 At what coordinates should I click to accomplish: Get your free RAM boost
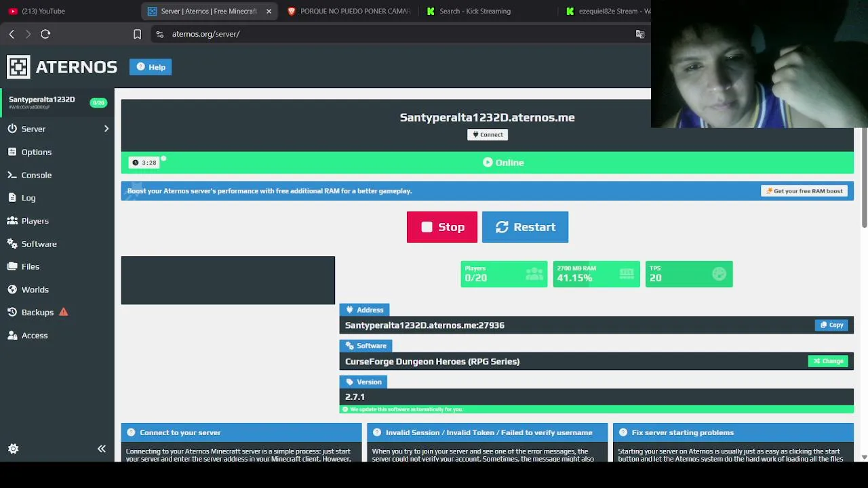[x=804, y=191]
